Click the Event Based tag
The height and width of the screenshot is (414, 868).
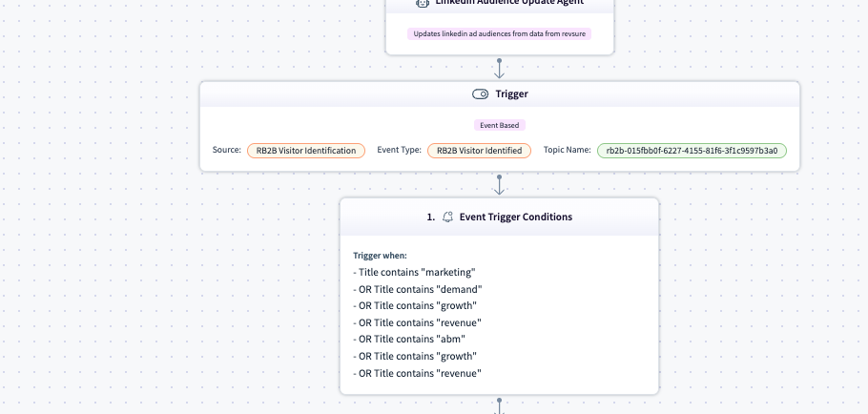click(499, 125)
